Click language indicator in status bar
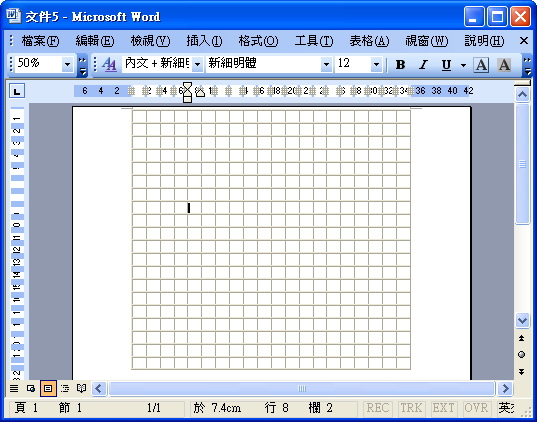This screenshot has width=537, height=422. tap(506, 408)
